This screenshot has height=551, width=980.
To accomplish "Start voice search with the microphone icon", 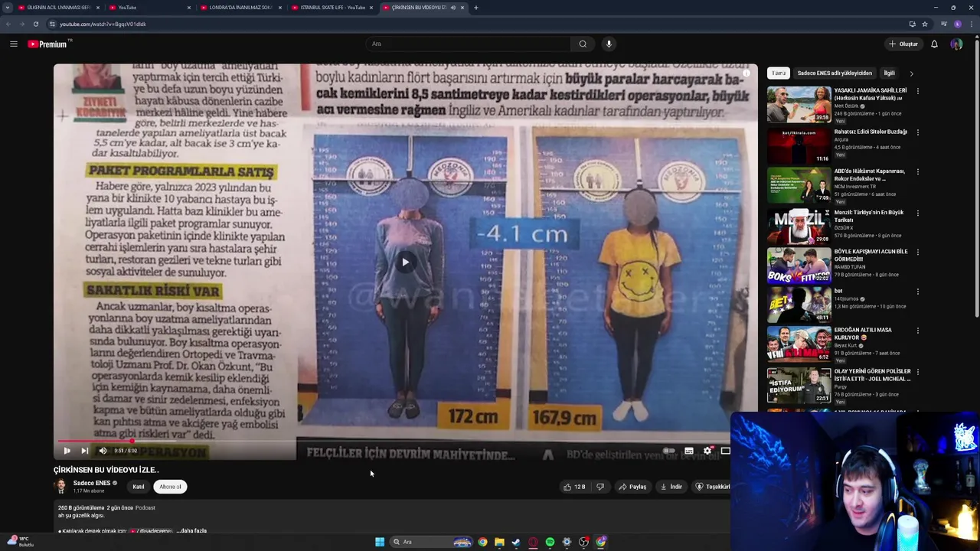I will pos(609,44).
